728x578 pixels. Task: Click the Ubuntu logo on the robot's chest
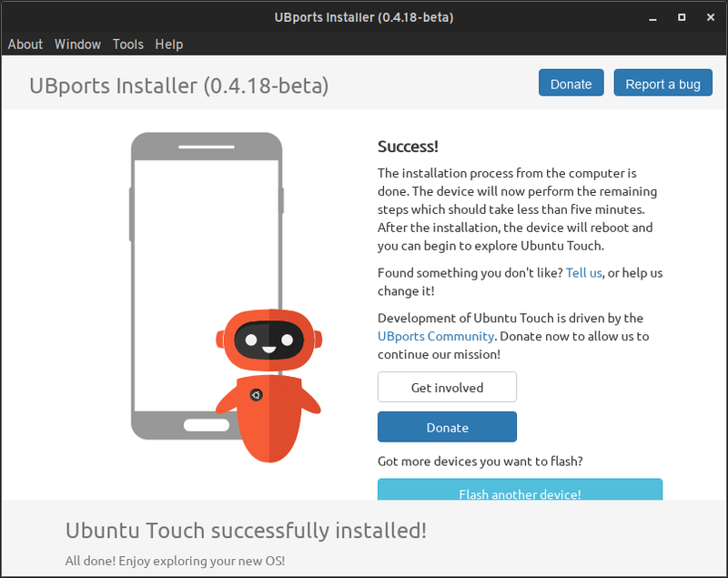pyautogui.click(x=257, y=394)
